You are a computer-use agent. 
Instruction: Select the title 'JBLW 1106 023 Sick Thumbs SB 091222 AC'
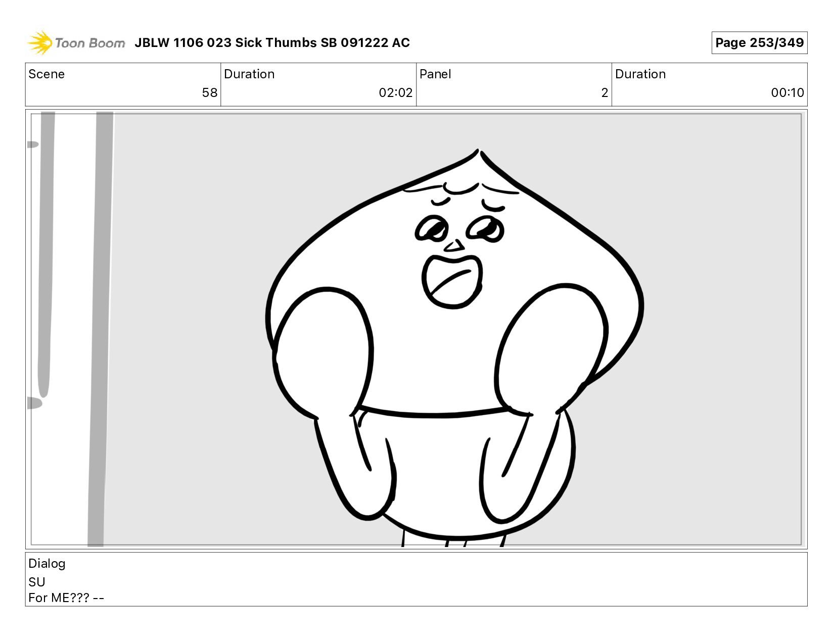click(272, 43)
